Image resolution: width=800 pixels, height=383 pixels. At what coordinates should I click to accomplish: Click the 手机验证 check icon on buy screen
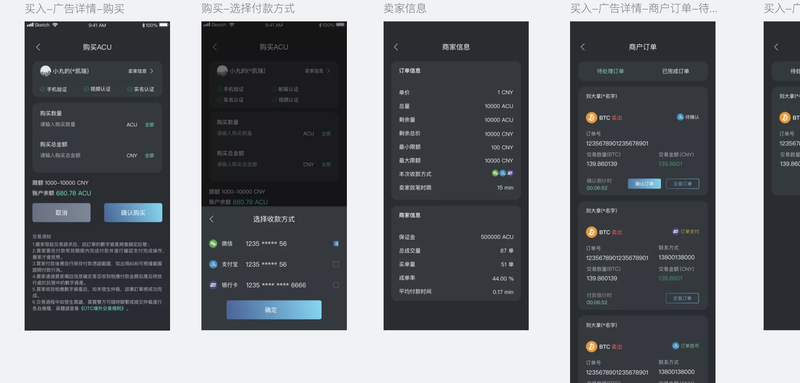click(x=43, y=89)
